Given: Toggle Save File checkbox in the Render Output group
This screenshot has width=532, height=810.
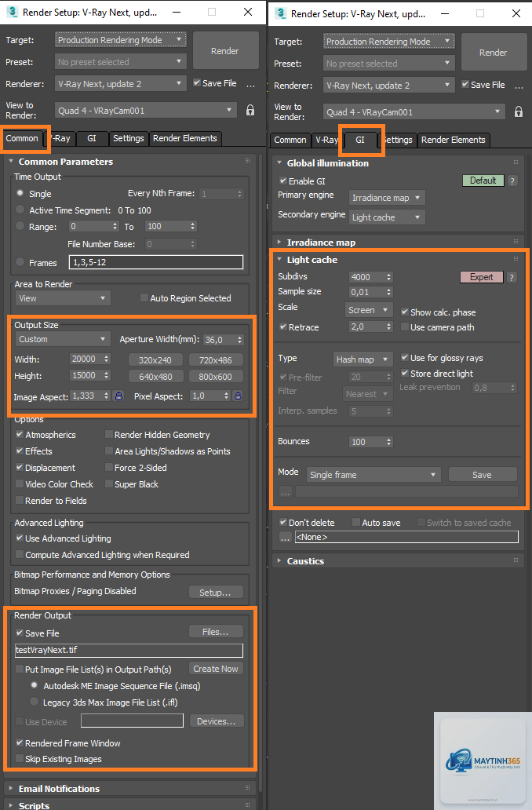Looking at the screenshot, I should point(20,633).
